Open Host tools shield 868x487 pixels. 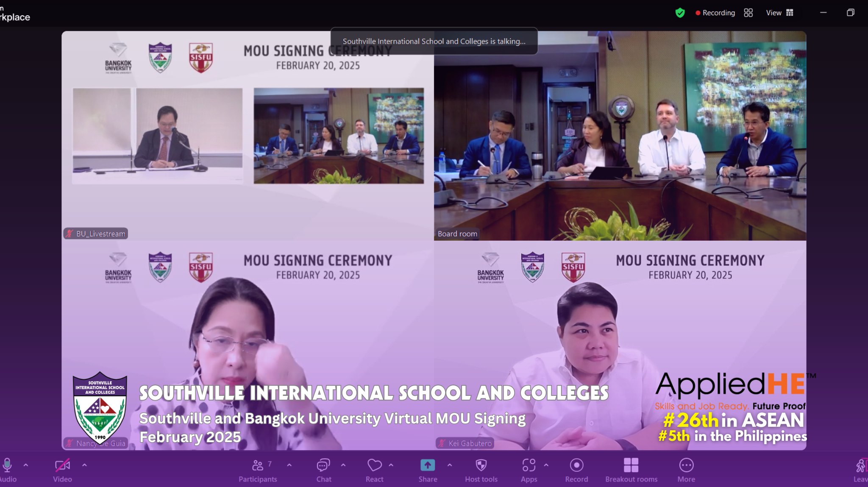click(481, 470)
